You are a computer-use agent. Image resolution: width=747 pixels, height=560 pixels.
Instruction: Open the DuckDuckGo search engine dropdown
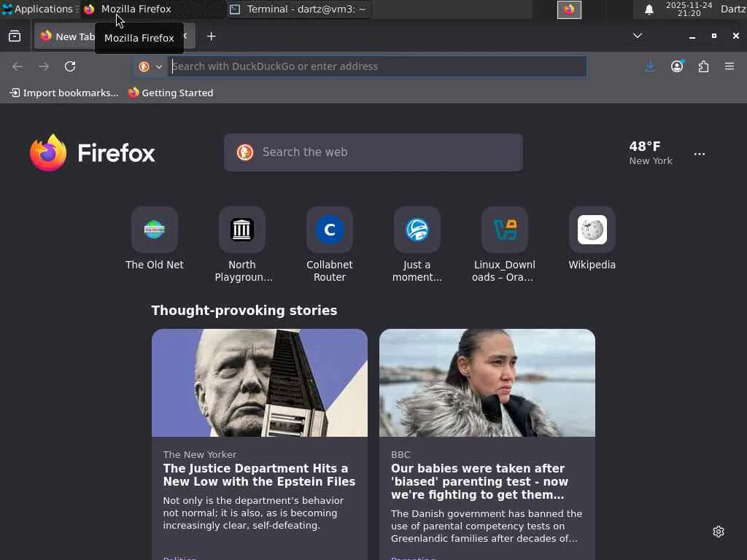[x=150, y=66]
